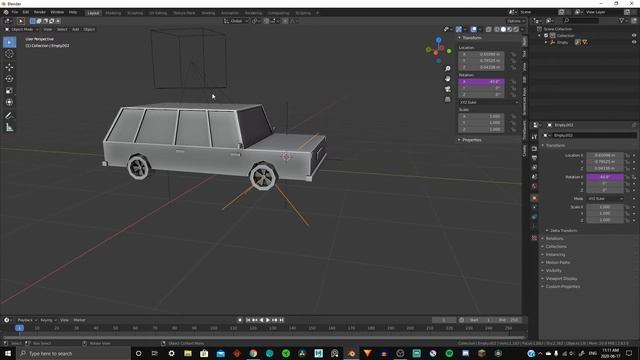
Task: Select the Cursor tool
Action: [9, 54]
